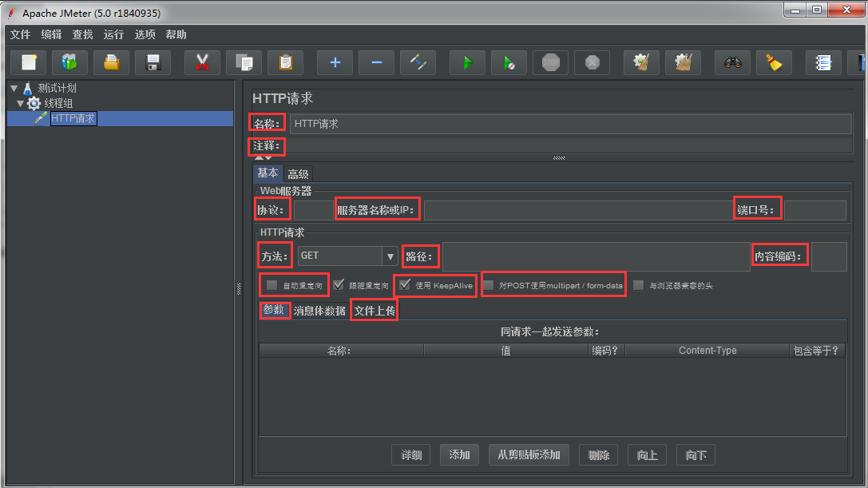This screenshot has width=868, height=488.
Task: Select the 文件上传 tab
Action: [x=375, y=311]
